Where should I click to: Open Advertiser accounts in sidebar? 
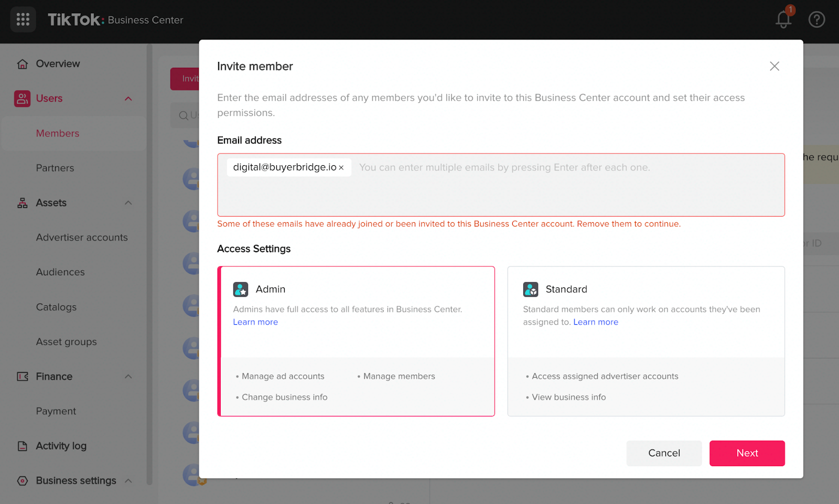click(x=82, y=238)
